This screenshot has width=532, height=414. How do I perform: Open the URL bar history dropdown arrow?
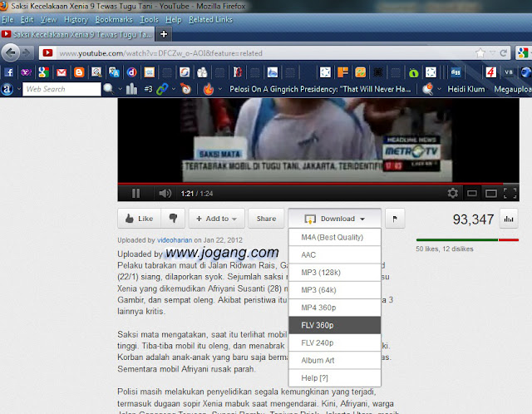point(493,53)
